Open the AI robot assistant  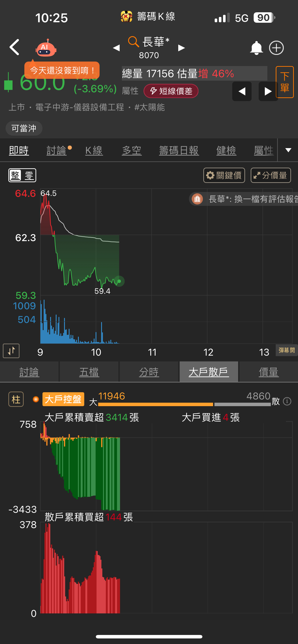point(46,48)
